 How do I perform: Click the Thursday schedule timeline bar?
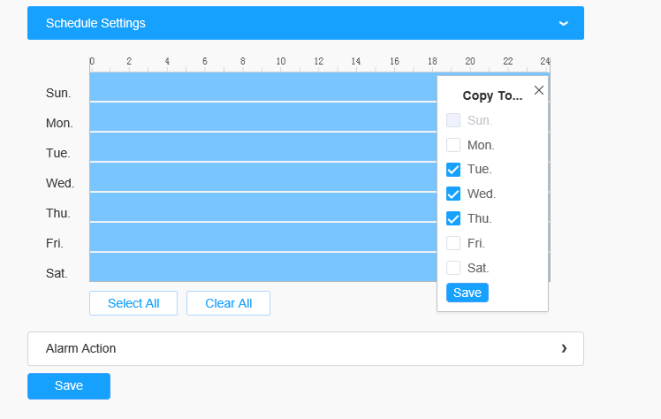click(x=262, y=208)
